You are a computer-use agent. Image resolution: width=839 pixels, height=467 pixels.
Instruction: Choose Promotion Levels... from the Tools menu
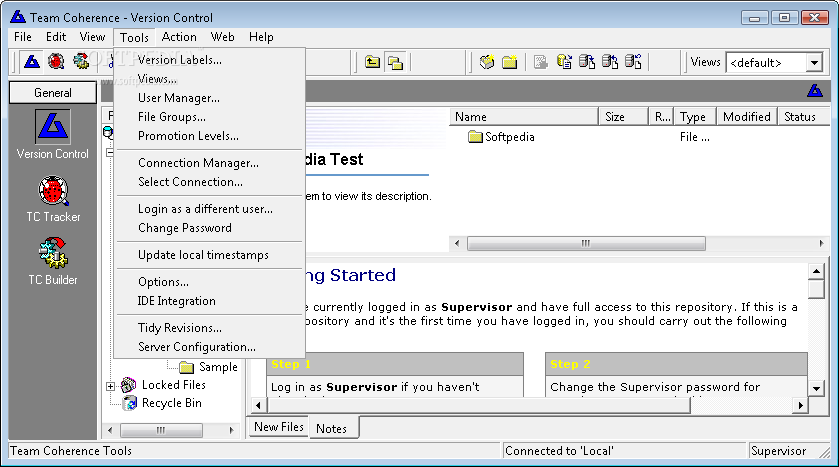pyautogui.click(x=210, y=136)
